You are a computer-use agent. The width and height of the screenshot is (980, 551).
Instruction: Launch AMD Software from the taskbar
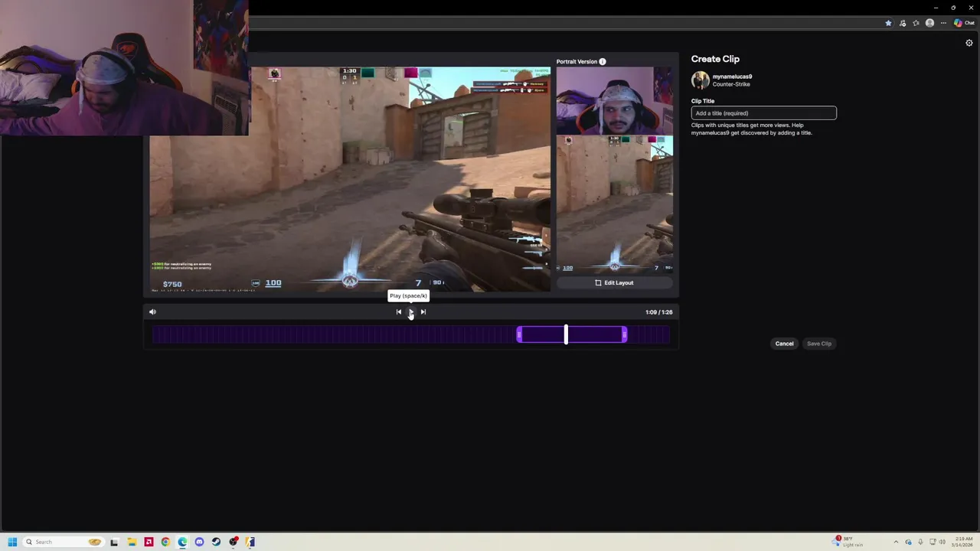click(149, 542)
